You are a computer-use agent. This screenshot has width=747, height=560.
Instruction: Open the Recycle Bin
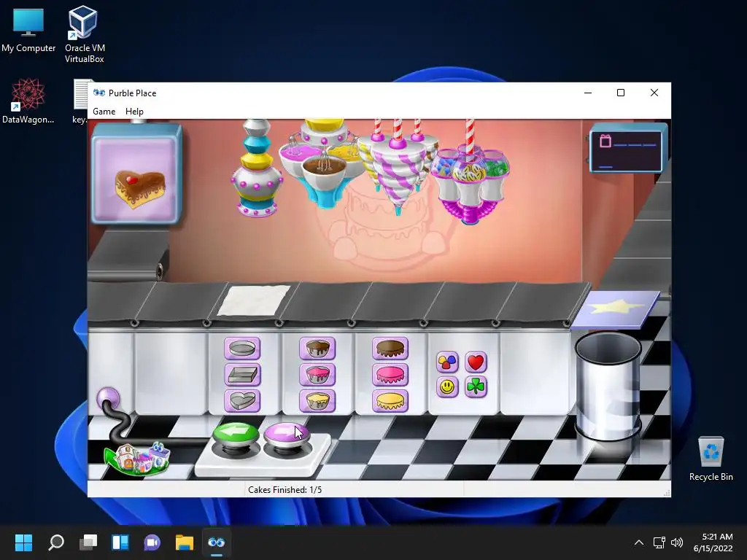711,459
